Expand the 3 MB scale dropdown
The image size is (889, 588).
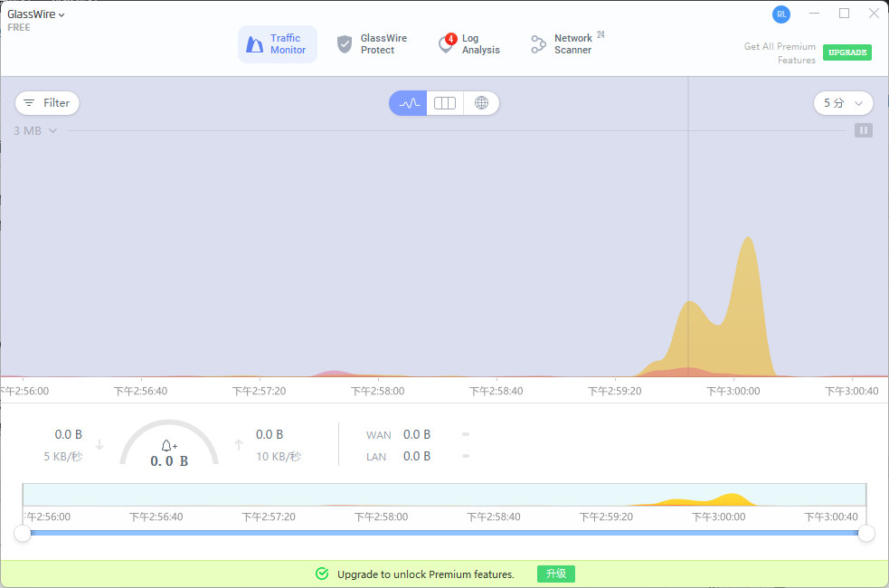[36, 130]
